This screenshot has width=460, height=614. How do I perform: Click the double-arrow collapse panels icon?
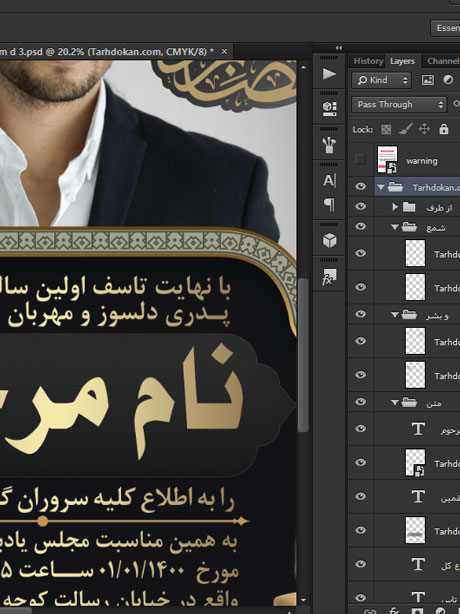click(339, 48)
